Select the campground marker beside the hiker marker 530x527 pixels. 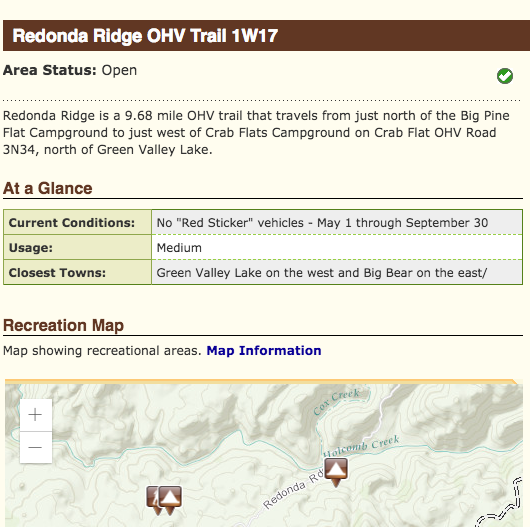point(170,500)
